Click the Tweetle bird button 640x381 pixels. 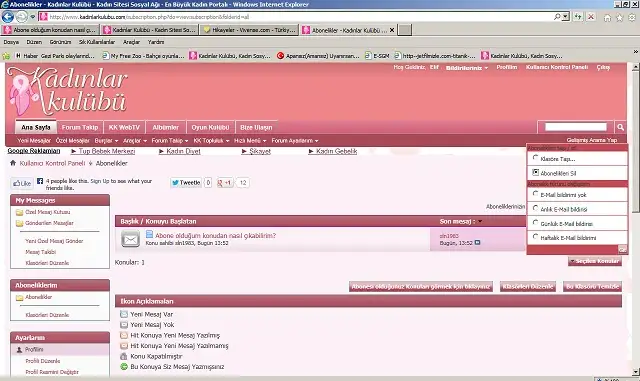click(x=186, y=183)
